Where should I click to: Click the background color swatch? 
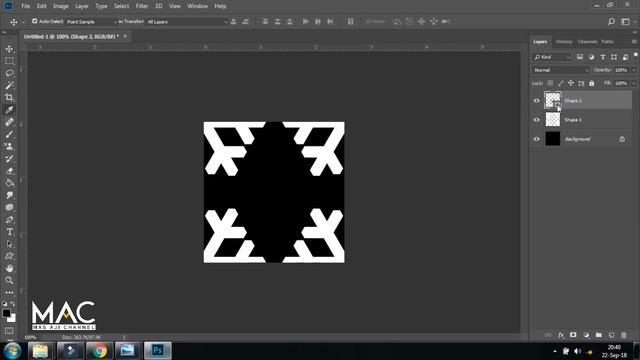pos(13,318)
